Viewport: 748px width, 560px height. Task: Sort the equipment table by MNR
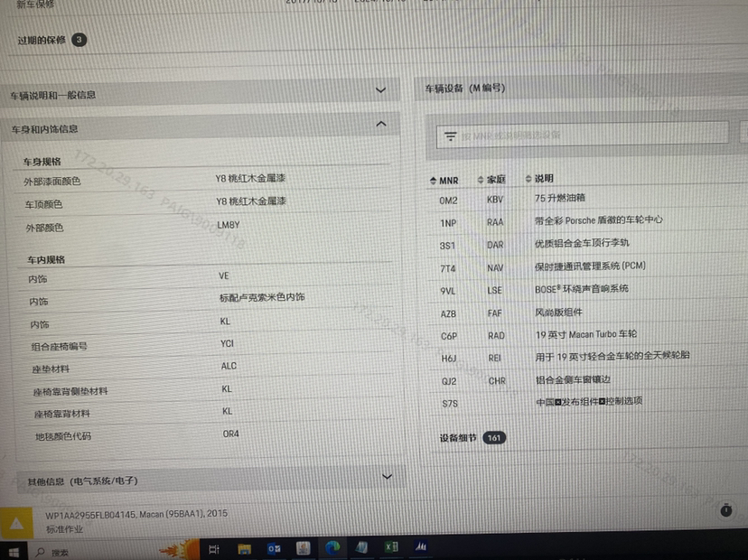(x=444, y=181)
